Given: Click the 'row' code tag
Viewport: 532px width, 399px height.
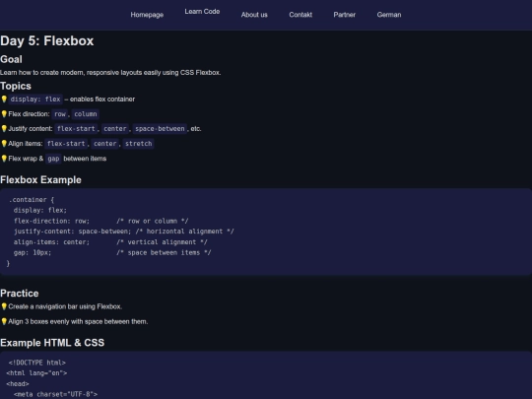Looking at the screenshot, I should [60, 114].
